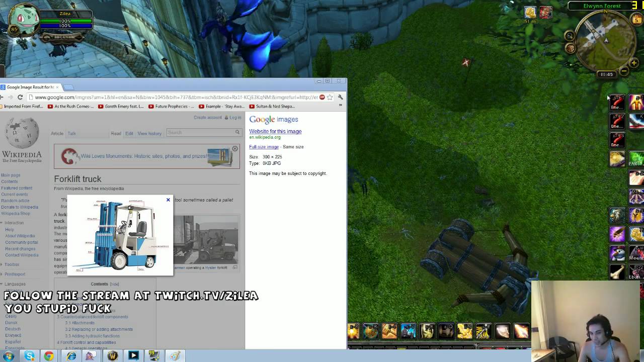Image resolution: width=644 pixels, height=362 pixels.
Task: Cast the ability bound to s-E on bottom bar
Action: (x=427, y=331)
